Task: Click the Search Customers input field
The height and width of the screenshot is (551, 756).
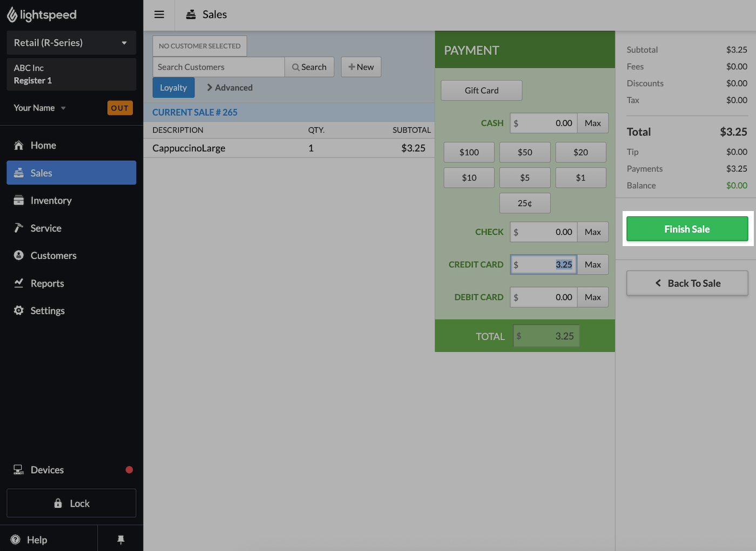Action: [x=218, y=67]
